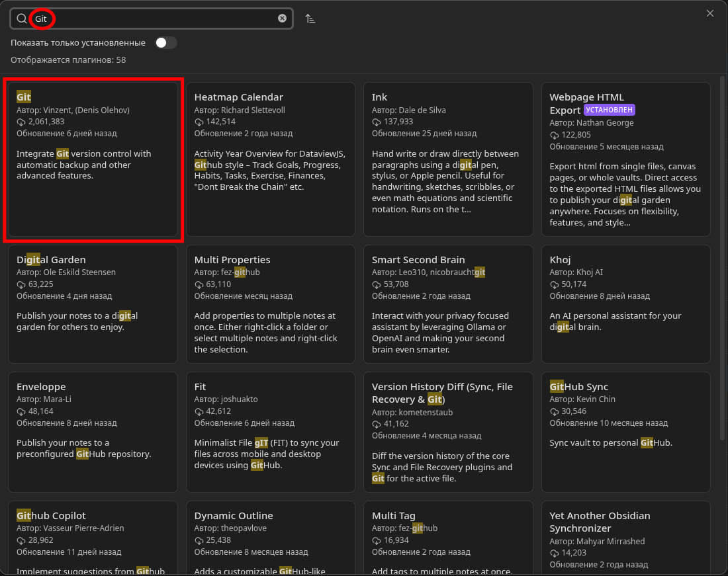Screen dimensions: 728x576
Task: Click the search magnifier icon
Action: (22, 19)
